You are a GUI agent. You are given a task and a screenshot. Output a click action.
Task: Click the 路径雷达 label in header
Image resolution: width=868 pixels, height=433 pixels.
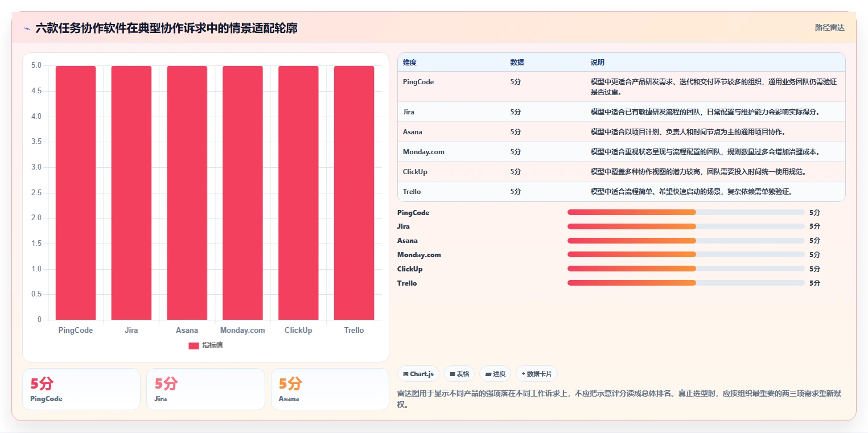829,27
